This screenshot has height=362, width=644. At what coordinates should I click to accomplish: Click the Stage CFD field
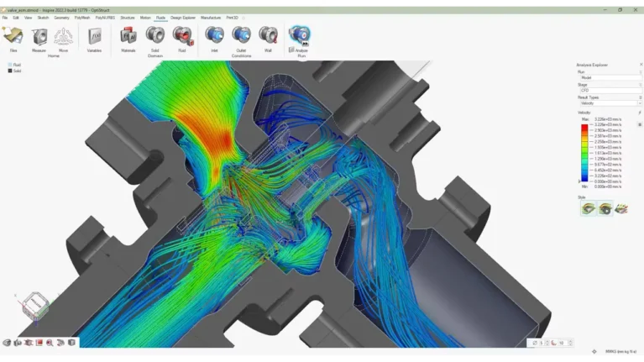(x=610, y=91)
